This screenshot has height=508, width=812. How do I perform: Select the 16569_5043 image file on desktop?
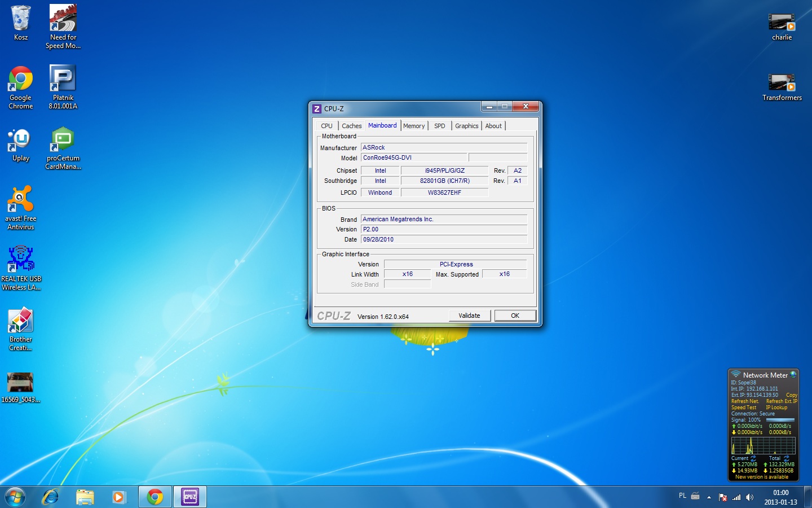[21, 387]
